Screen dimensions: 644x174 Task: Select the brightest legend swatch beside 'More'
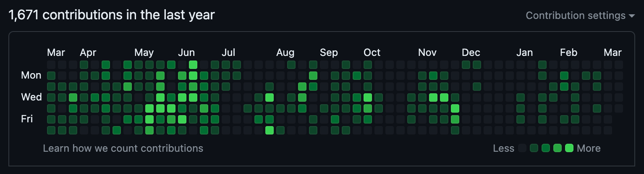click(x=569, y=148)
